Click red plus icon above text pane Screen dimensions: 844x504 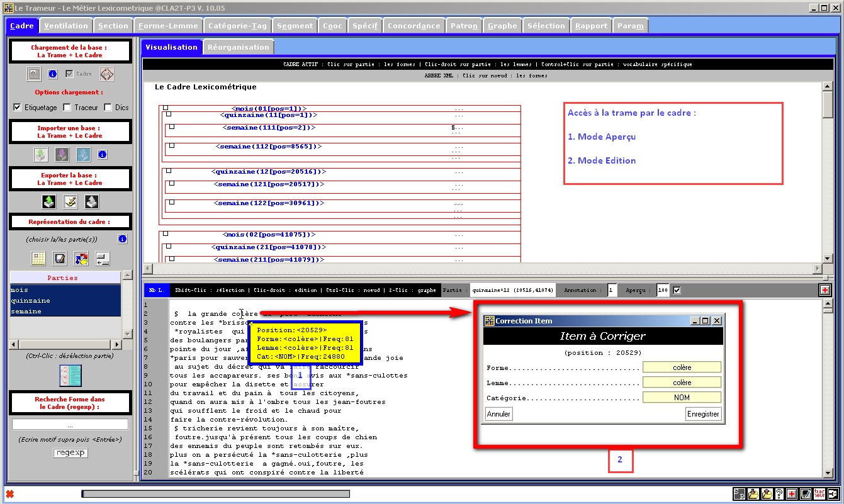click(x=824, y=290)
